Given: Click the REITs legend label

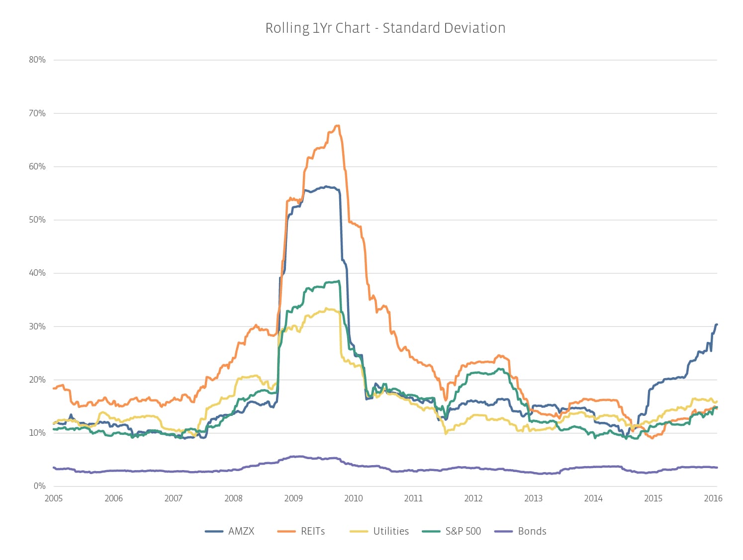Looking at the screenshot, I should [313, 531].
